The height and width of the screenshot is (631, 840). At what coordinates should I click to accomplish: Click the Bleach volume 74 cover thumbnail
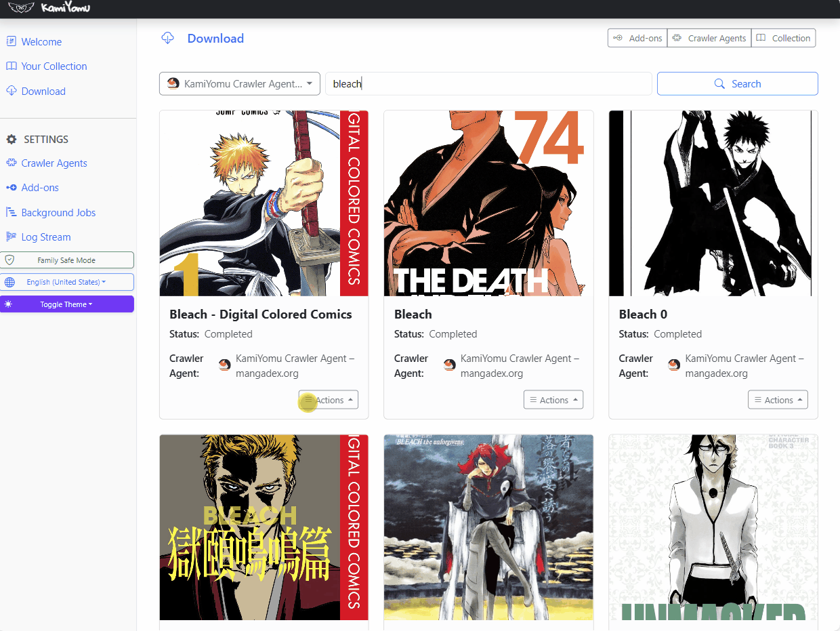pyautogui.click(x=488, y=203)
